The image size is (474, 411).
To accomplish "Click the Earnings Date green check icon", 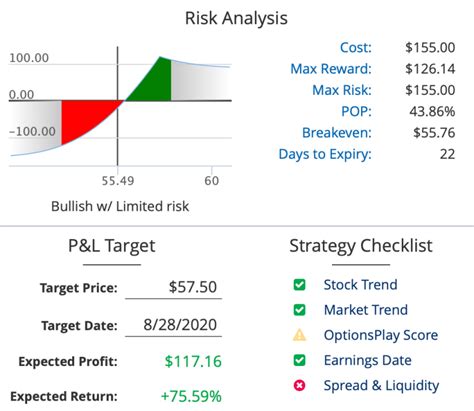I will tap(299, 360).
